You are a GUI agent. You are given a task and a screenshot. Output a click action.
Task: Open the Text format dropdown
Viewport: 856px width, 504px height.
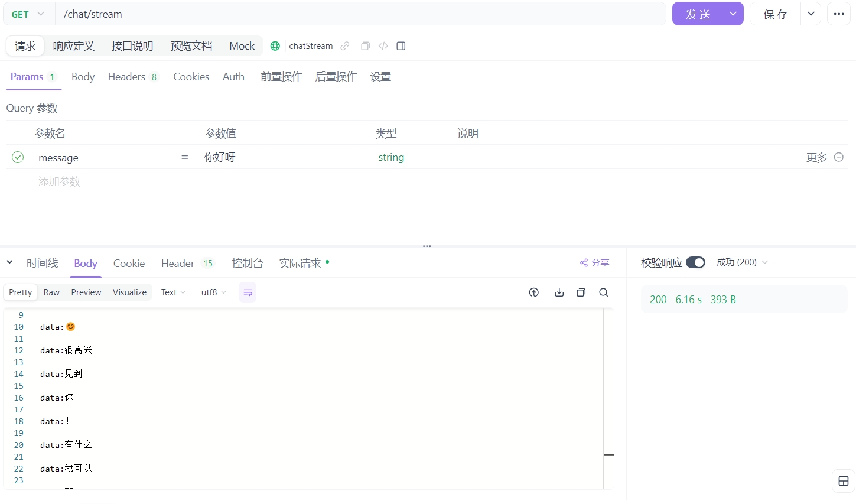[x=172, y=292]
